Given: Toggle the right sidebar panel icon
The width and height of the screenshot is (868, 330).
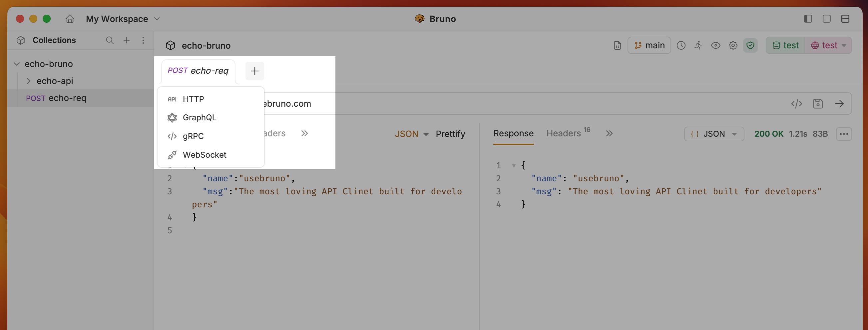Looking at the screenshot, I should point(808,19).
